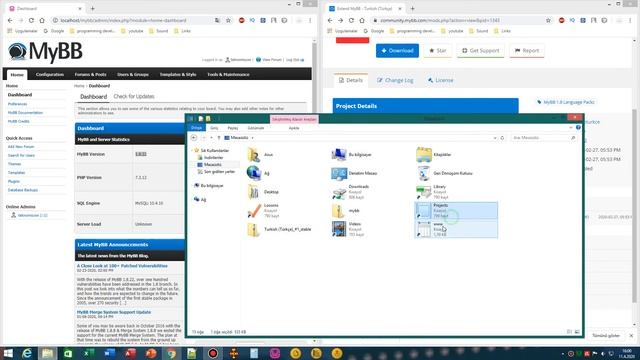Expand Masaüstü breadcrumb arrow in address bar
This screenshot has width=640, height=360.
[x=252, y=138]
